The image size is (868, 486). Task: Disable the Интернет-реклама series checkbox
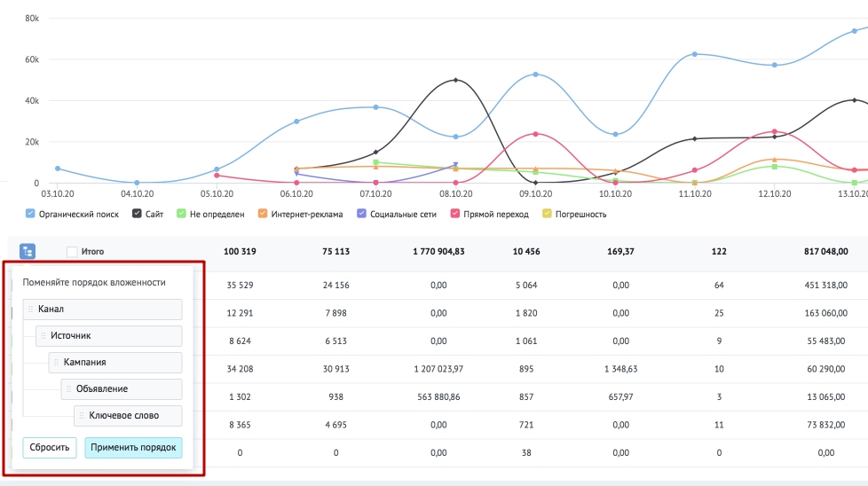[263, 214]
